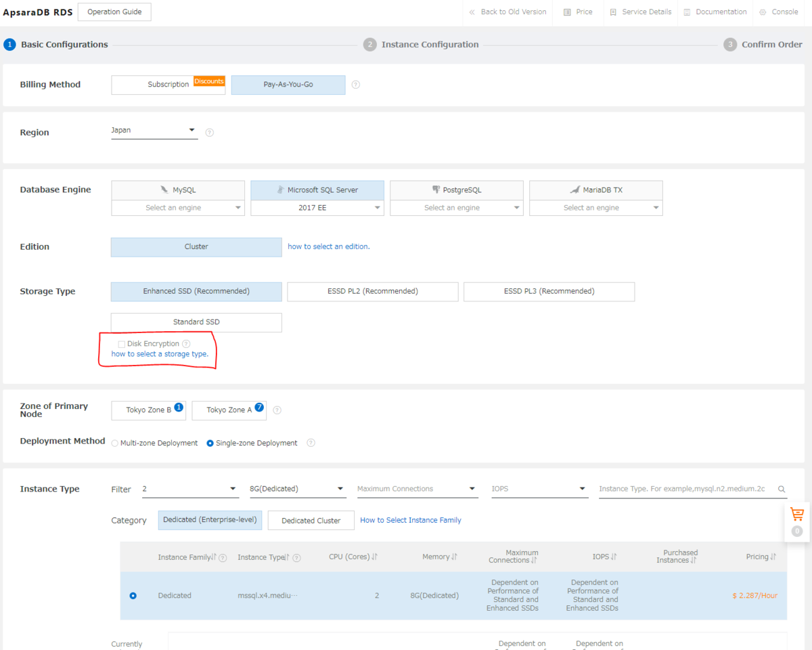
Task: Open PostgreSQL engine version dropdown
Action: click(x=457, y=208)
